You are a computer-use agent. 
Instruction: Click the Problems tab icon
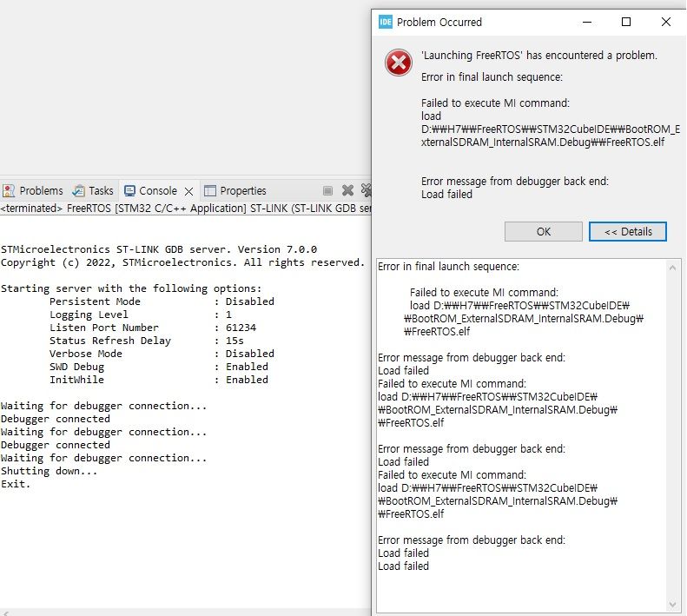tap(9, 191)
